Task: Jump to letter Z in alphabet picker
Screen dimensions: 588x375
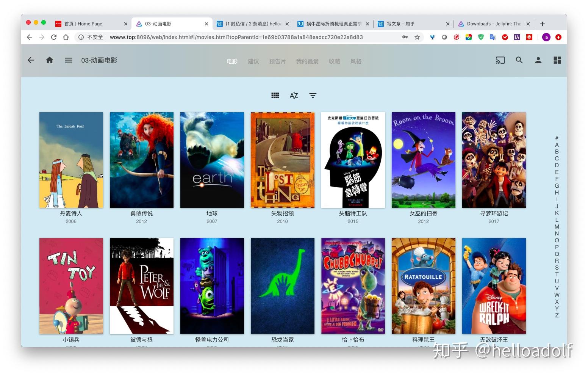Action: (557, 315)
